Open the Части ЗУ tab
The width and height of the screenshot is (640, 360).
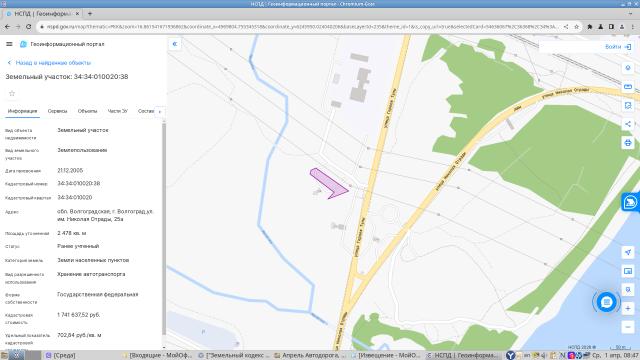[x=118, y=111]
